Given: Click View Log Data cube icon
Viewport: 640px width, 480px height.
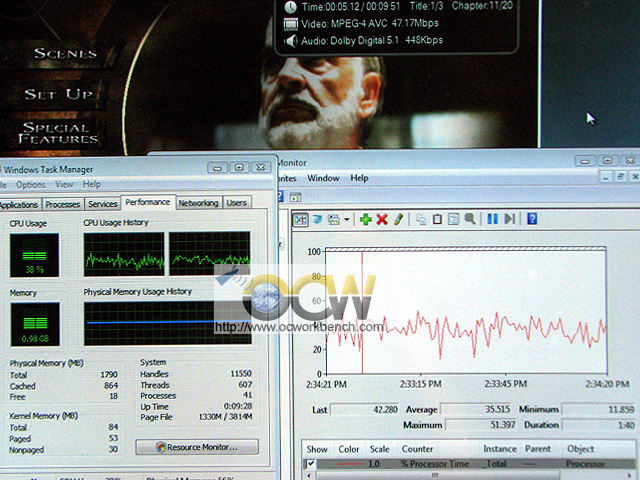Looking at the screenshot, I should click(x=317, y=220).
